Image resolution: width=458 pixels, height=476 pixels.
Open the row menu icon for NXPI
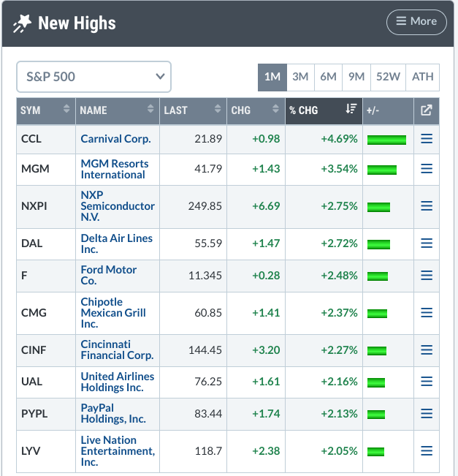pos(427,206)
